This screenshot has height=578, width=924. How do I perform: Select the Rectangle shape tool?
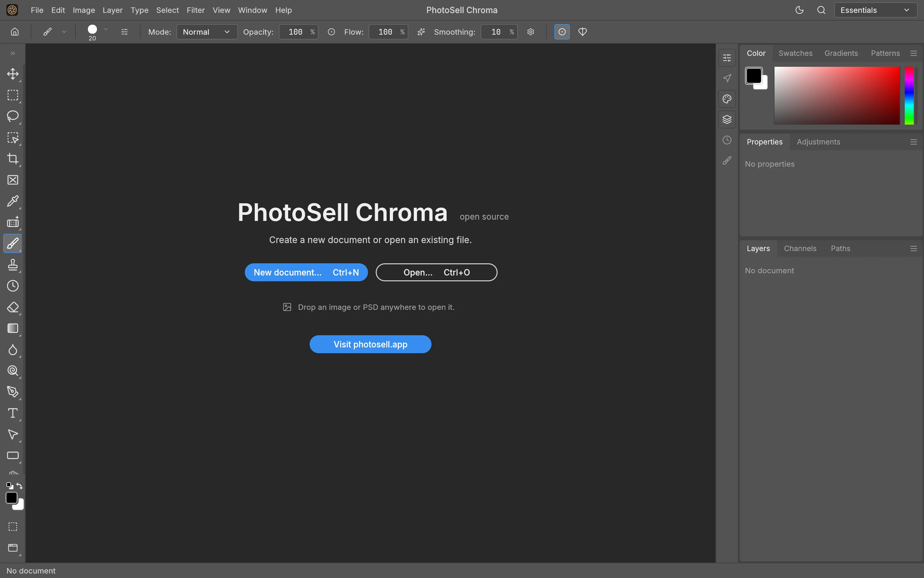(13, 456)
